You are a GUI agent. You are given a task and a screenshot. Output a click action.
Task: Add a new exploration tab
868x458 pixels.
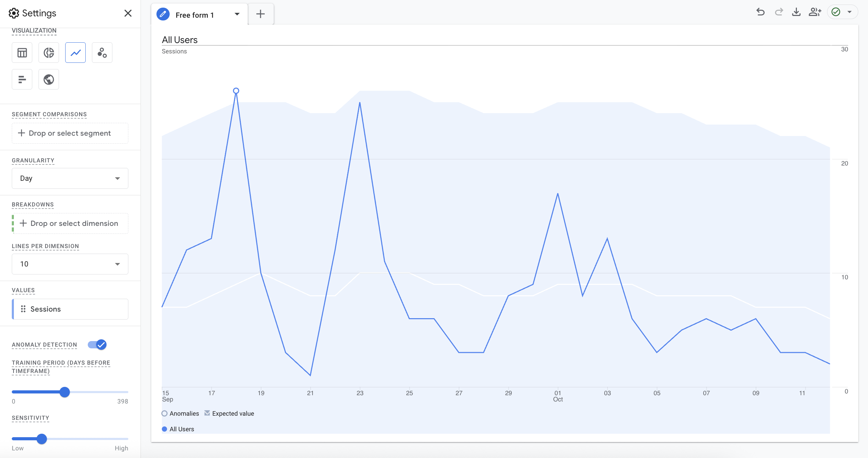(x=261, y=14)
